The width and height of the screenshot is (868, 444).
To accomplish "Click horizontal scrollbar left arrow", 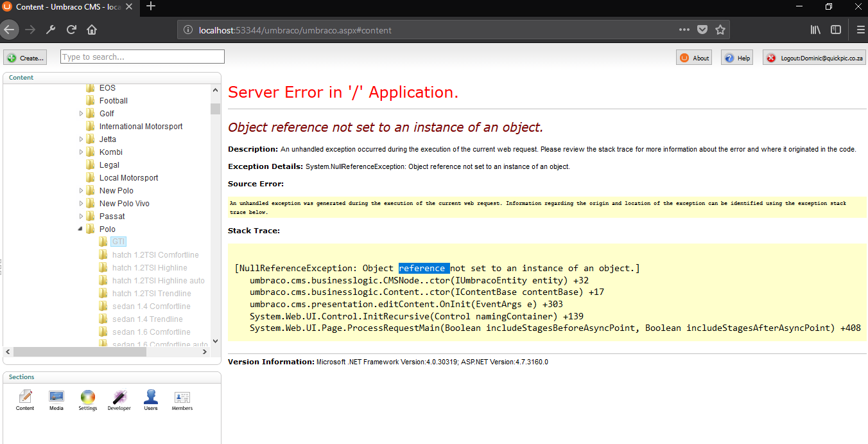I will [x=8, y=352].
